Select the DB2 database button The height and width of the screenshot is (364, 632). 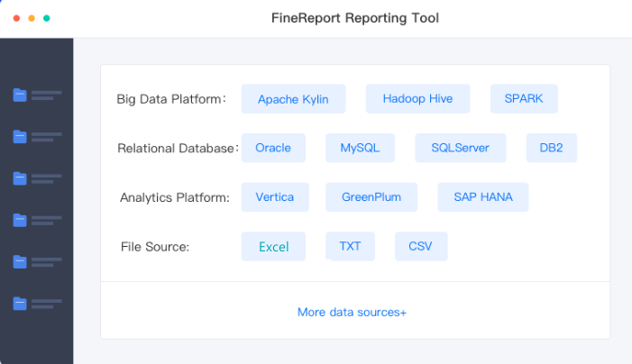(x=551, y=148)
